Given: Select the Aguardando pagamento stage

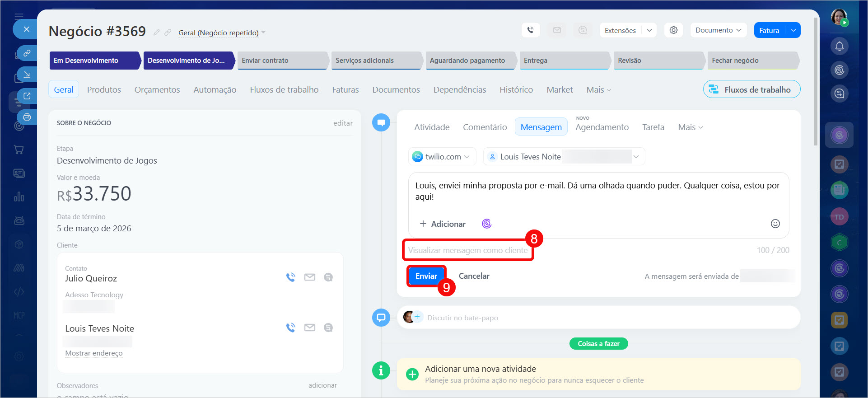Looking at the screenshot, I should click(467, 61).
